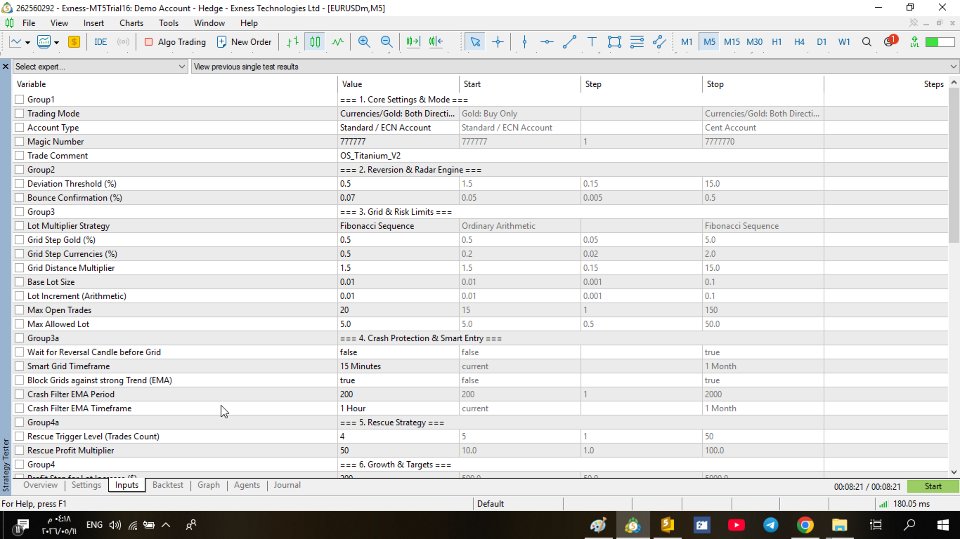Switch to the Backtest tab
The height and width of the screenshot is (539, 960).
click(x=168, y=485)
